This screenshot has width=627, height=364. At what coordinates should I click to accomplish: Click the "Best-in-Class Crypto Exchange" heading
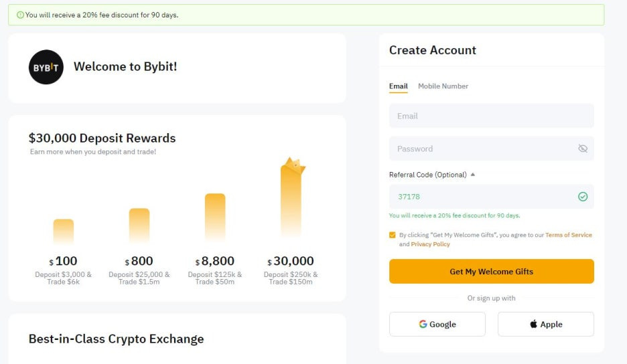[x=116, y=339]
